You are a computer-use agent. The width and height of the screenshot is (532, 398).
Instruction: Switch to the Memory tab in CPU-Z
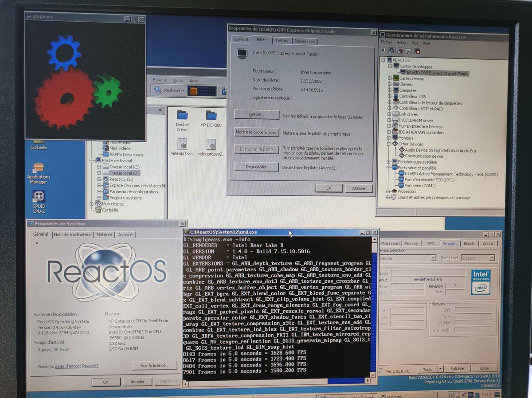coord(411,243)
